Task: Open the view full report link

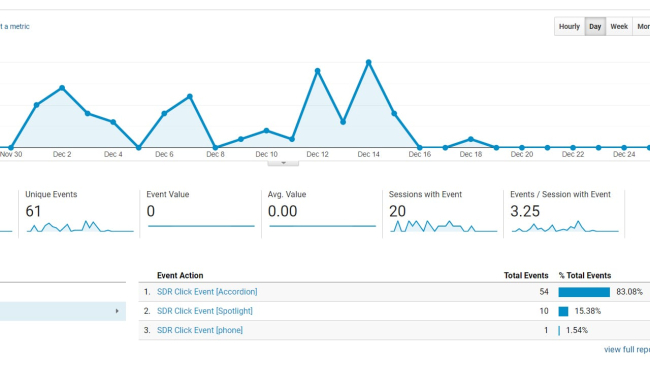Action: point(627,350)
